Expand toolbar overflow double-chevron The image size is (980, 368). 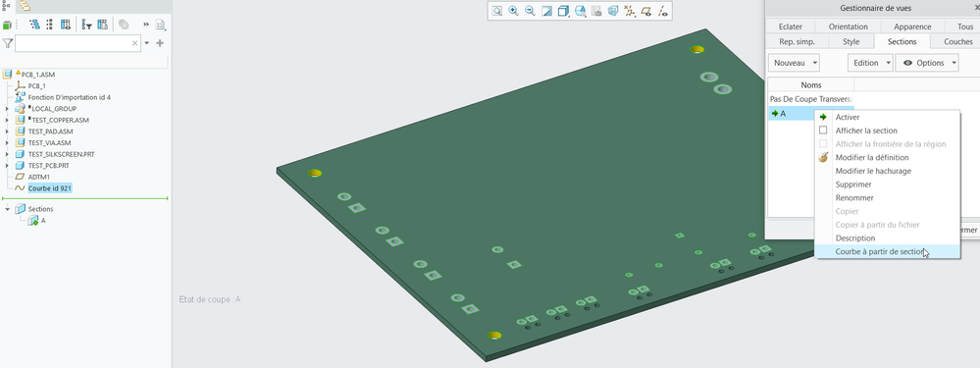[x=146, y=25]
